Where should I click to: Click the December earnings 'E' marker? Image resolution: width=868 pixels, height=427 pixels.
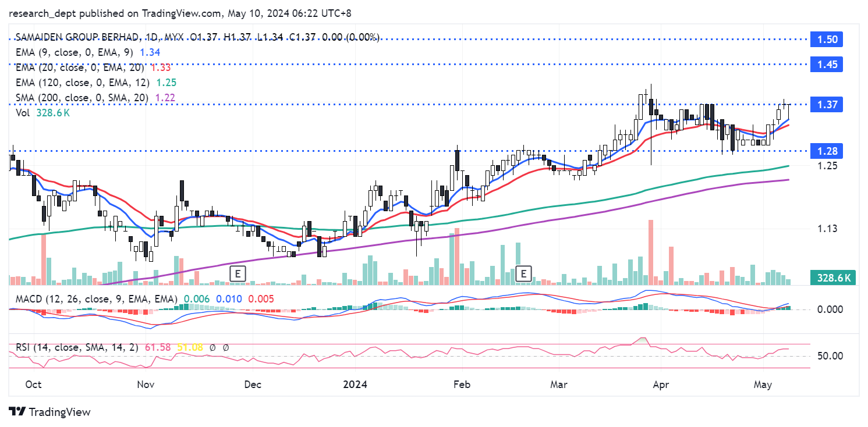tap(237, 273)
